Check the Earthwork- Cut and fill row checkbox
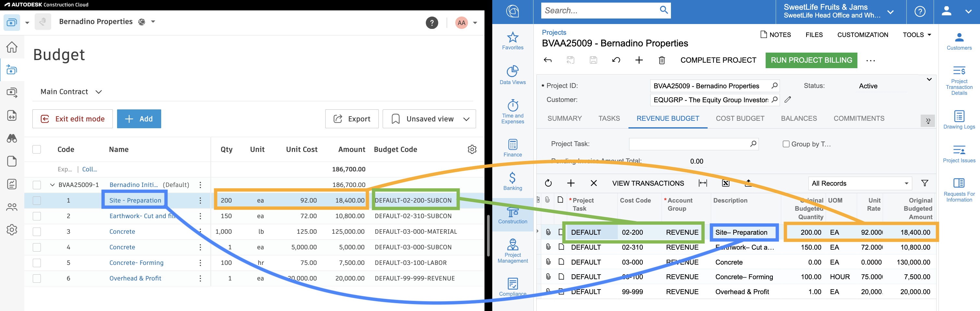This screenshot has width=980, height=311. (37, 216)
